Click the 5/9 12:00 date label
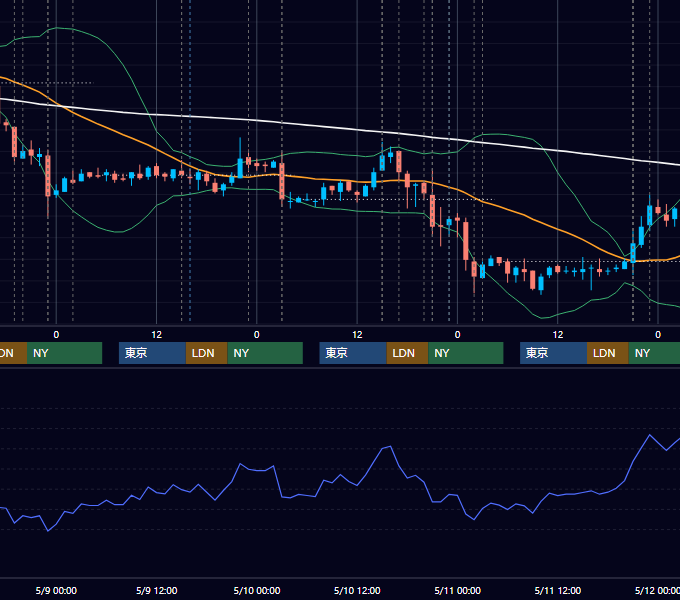The width and height of the screenshot is (680, 600). point(157,590)
